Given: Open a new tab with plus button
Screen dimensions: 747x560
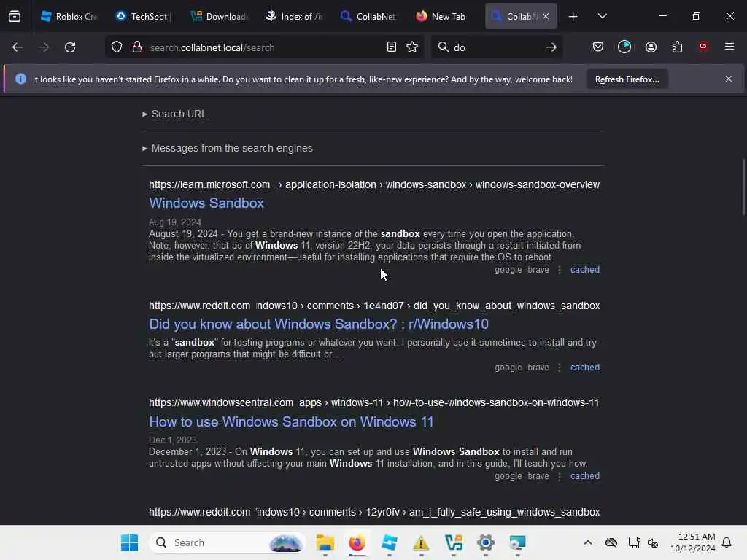Looking at the screenshot, I should [573, 17].
